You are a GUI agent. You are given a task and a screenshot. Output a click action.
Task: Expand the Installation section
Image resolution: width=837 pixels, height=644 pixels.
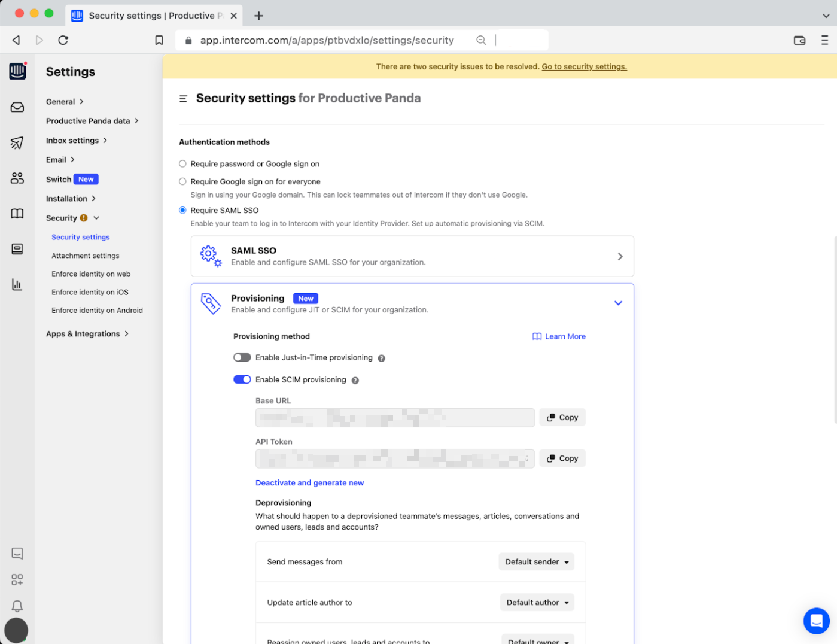pyautogui.click(x=71, y=199)
